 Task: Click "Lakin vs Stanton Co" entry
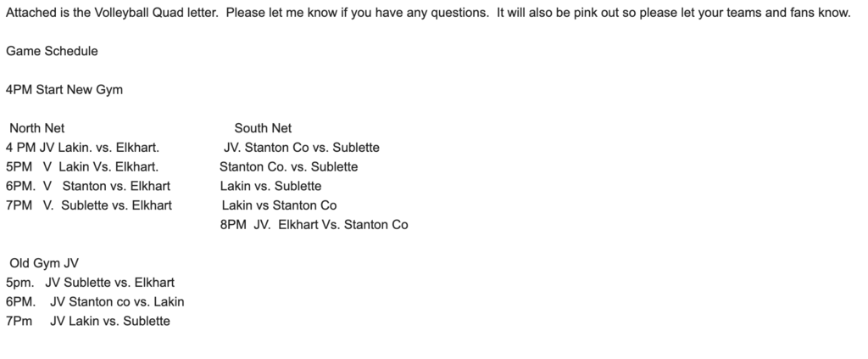(x=279, y=205)
